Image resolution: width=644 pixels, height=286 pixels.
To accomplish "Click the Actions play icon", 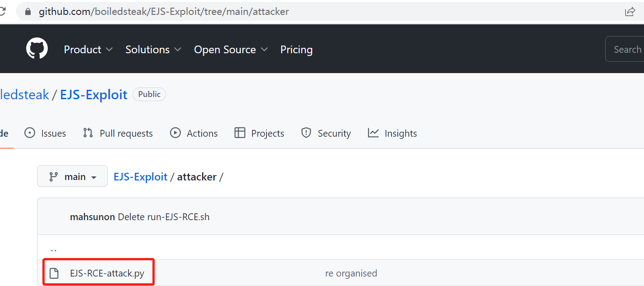I will pos(175,133).
